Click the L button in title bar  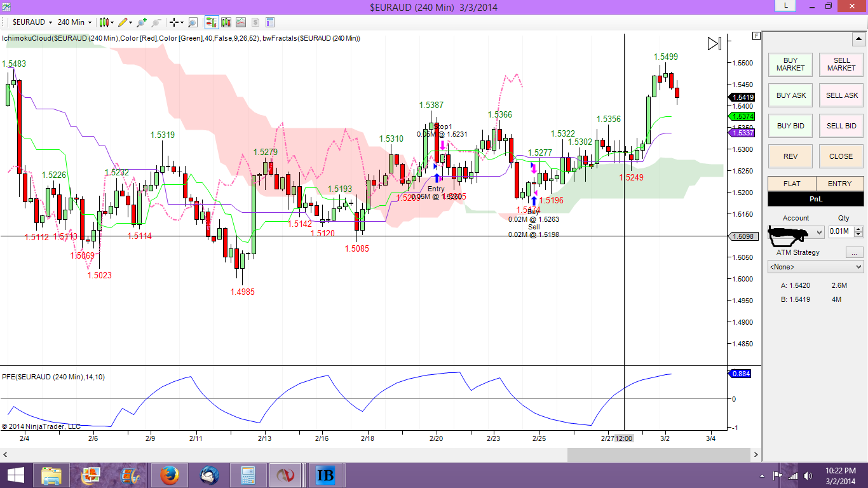(x=786, y=6)
